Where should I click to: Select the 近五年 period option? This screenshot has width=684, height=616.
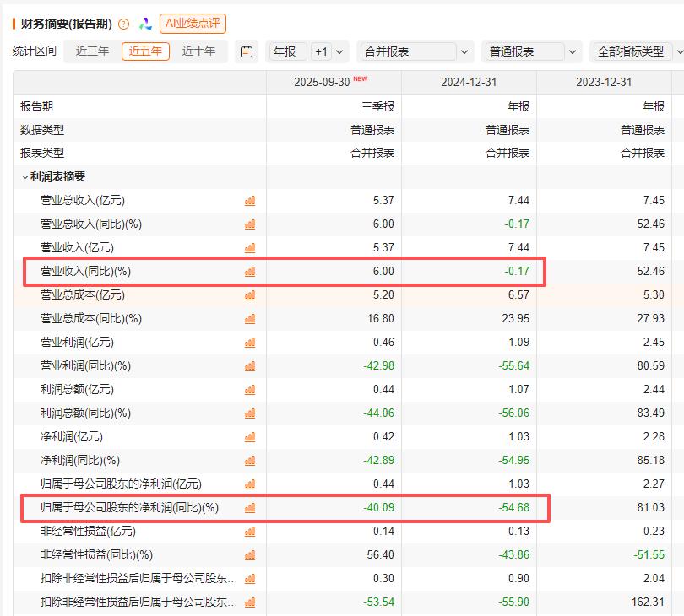[145, 51]
